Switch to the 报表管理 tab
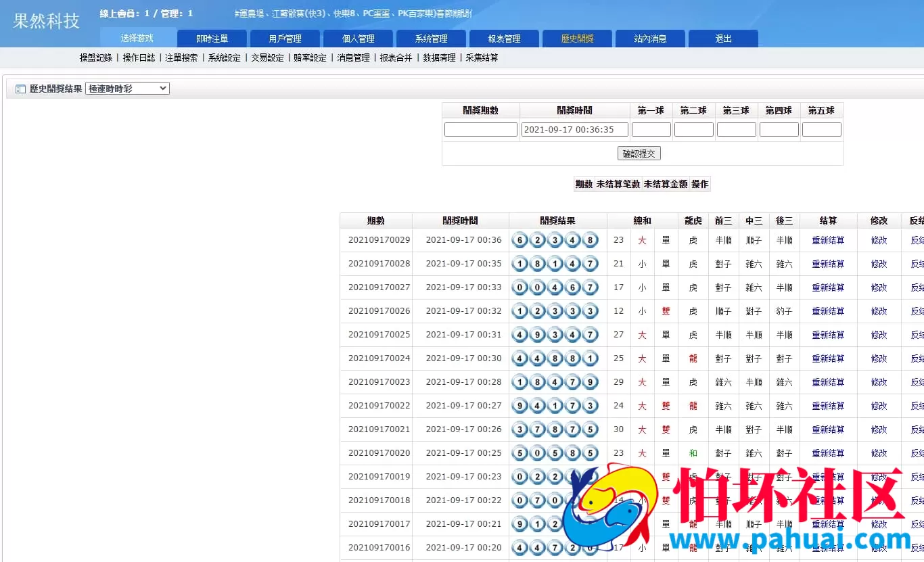 [x=504, y=39]
